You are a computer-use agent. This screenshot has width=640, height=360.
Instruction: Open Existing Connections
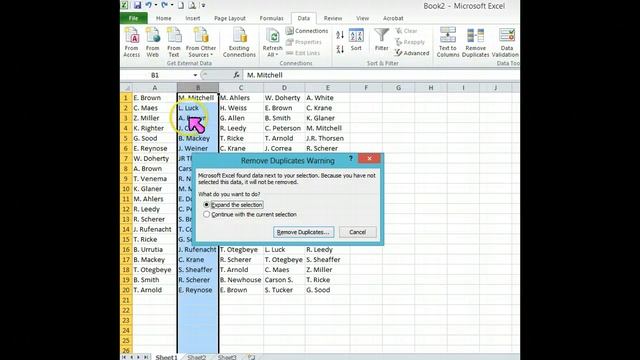click(239, 42)
